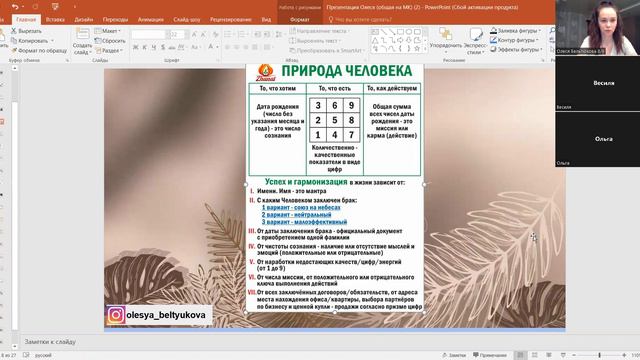Click '3 вариант - малоэффективный' link
Screen dimensions: 640x360
coord(304,222)
